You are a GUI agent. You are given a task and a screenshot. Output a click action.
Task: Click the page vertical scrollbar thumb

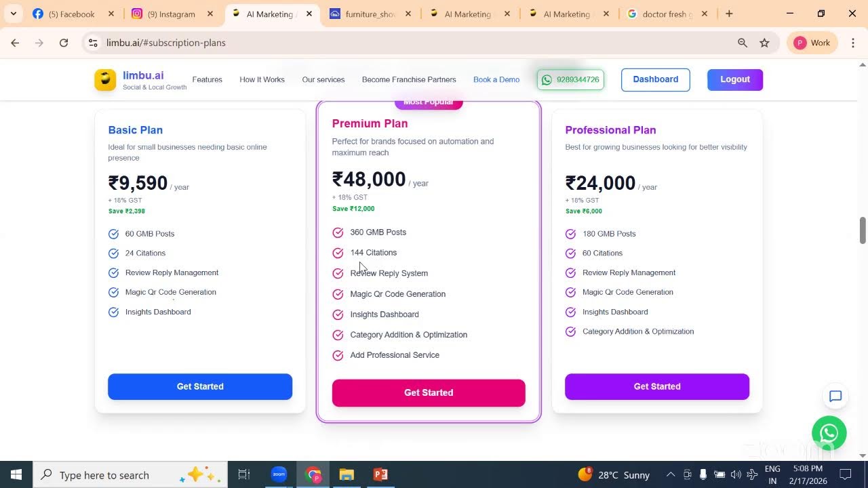[x=863, y=230]
